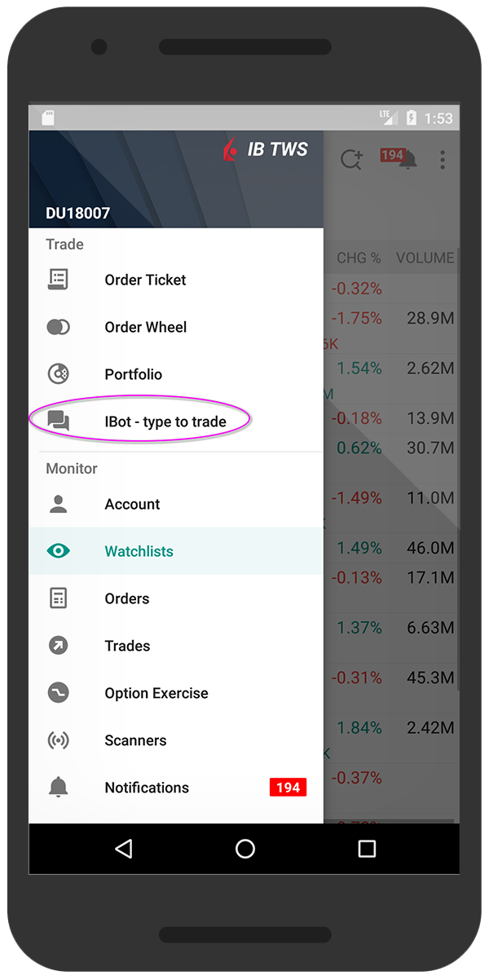Click the Portfolio pie chart icon
This screenshot has height=980, width=489.
tap(58, 373)
